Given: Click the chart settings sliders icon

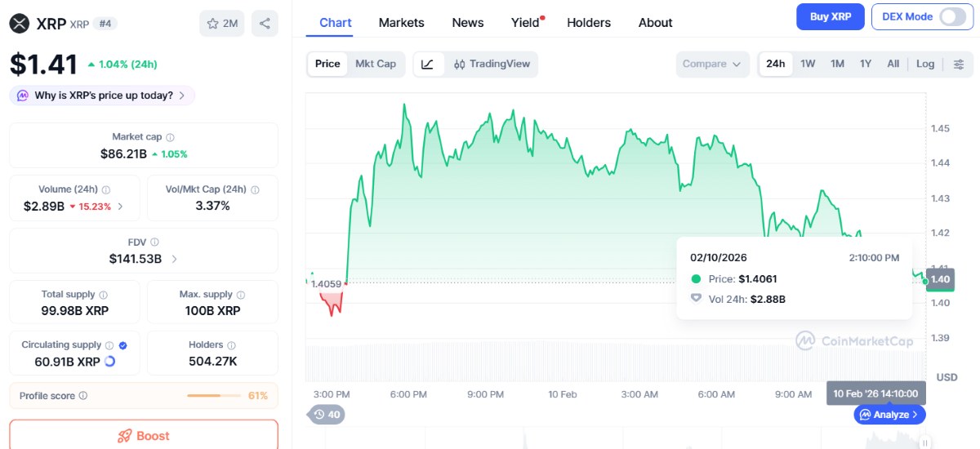Looking at the screenshot, I should pyautogui.click(x=959, y=64).
